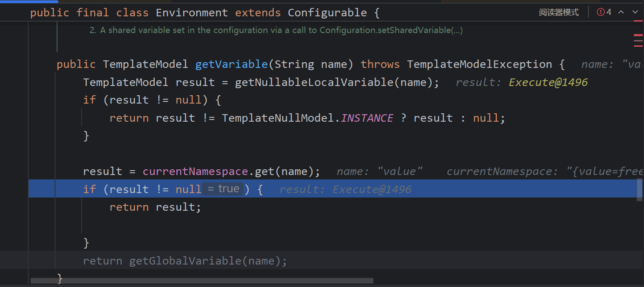Viewport: 644px width, 287px height.
Task: Click 'if (result != null) {' under getNullableLocalVariable
Action: tap(152, 100)
